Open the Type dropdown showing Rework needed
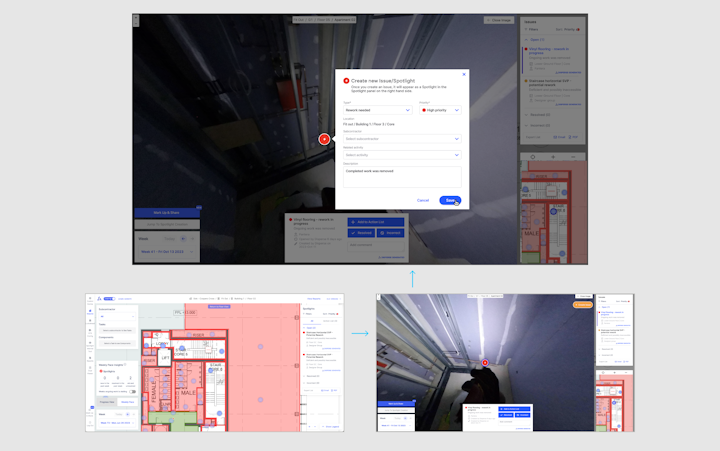The height and width of the screenshot is (451, 720). point(376,110)
